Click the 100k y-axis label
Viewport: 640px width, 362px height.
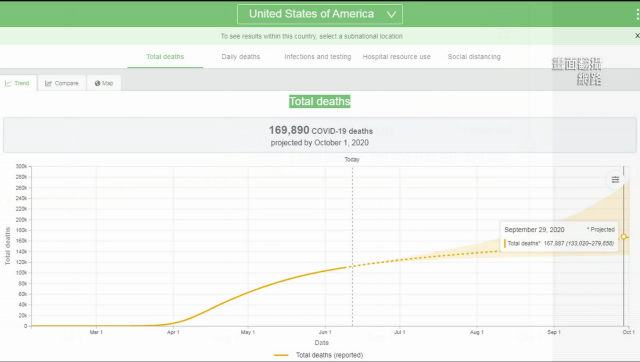click(21, 273)
